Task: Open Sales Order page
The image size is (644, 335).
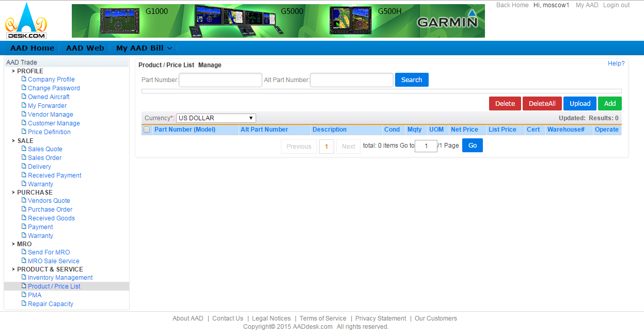Action: [44, 158]
